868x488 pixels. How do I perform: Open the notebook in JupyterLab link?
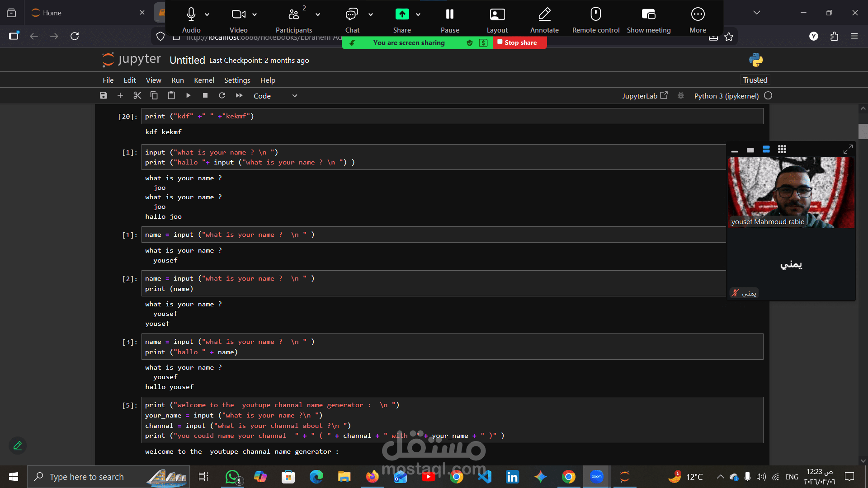645,96
